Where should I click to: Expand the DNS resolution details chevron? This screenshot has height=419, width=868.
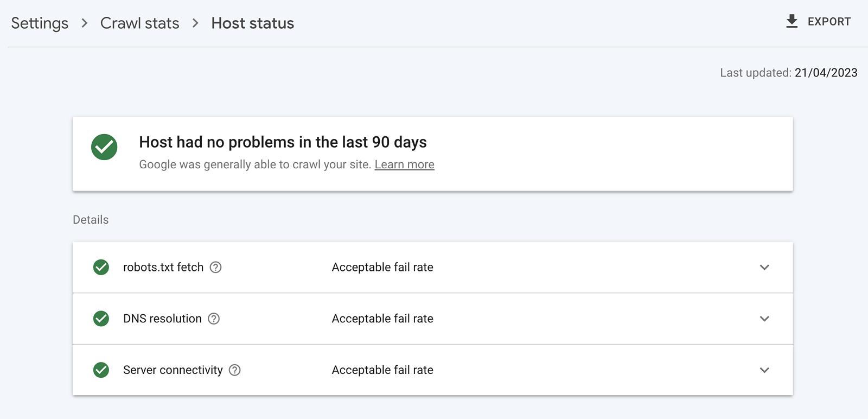[764, 319]
